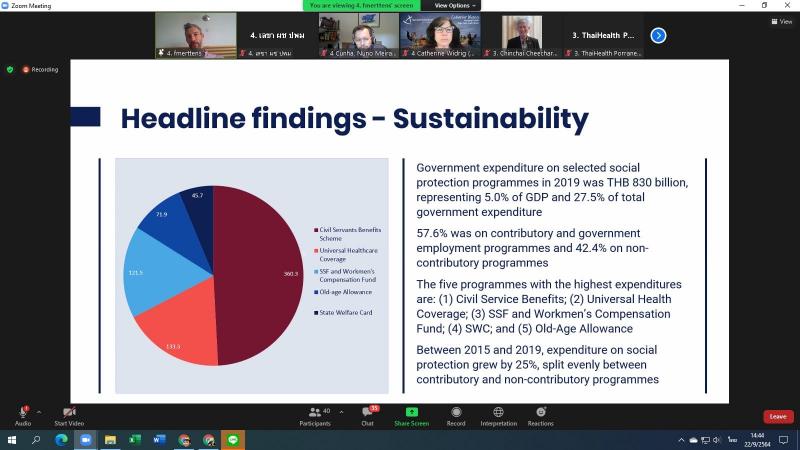Select Cunha, Nuno Meira video thumbnail

tap(359, 35)
